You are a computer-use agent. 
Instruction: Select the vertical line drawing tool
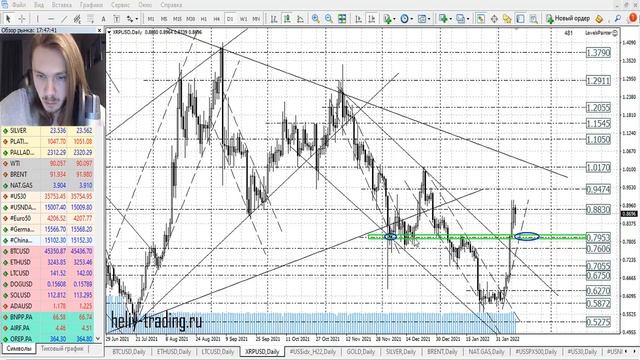pyautogui.click(x=38, y=19)
